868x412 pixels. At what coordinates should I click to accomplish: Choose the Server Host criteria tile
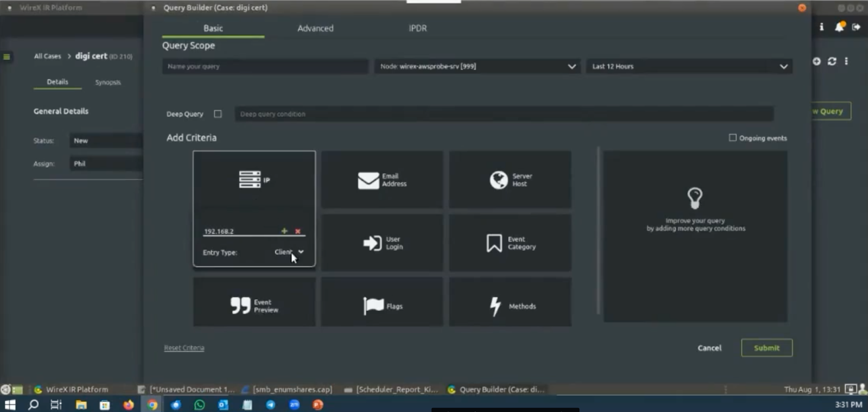pyautogui.click(x=510, y=180)
